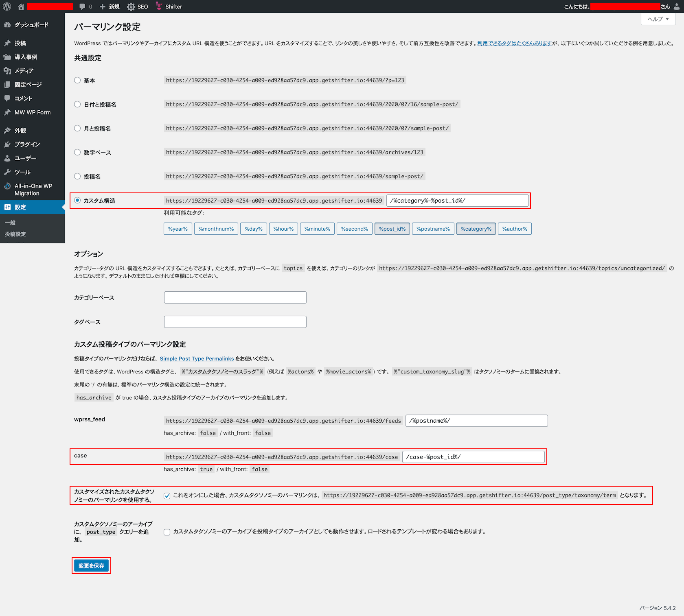
Task: Click the 固定ページ sidebar icon
Action: [x=7, y=85]
